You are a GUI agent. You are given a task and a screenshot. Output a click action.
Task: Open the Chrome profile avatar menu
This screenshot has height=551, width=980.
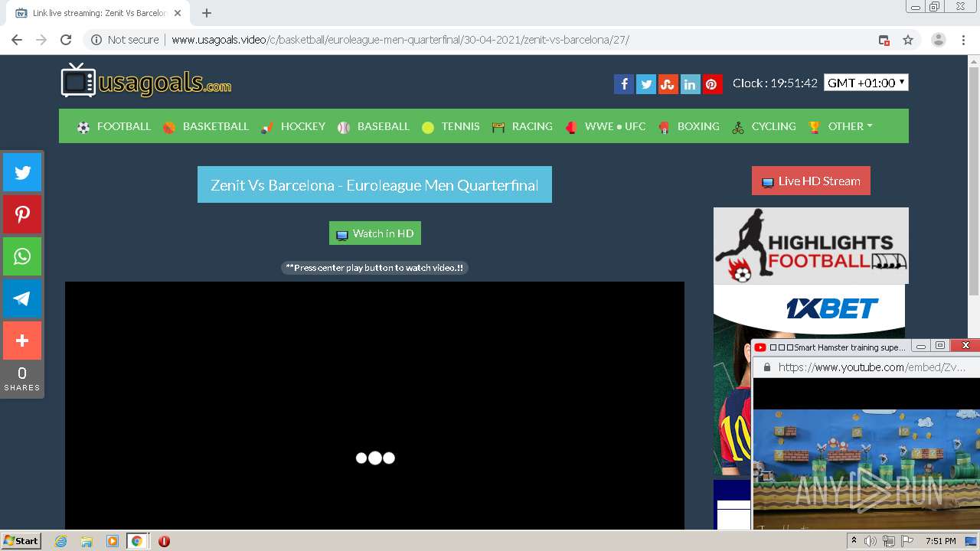click(939, 40)
